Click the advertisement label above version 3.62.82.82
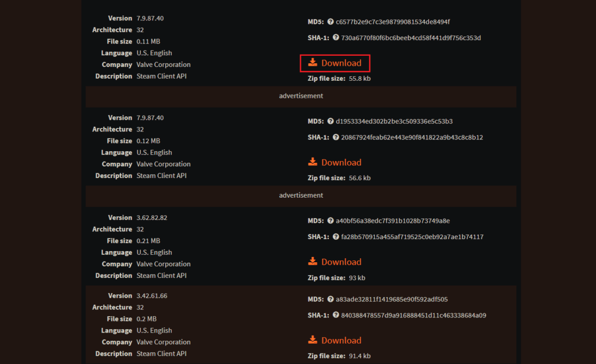The width and height of the screenshot is (596, 364). 301,195
